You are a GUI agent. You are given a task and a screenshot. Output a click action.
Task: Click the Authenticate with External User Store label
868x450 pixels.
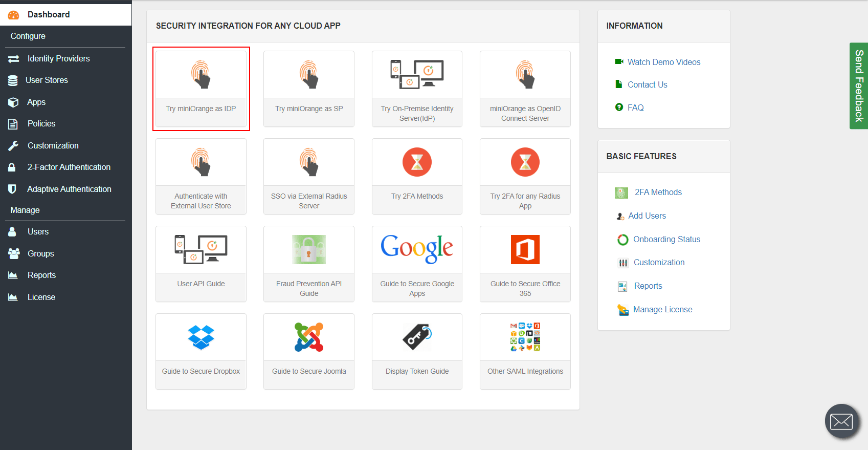(201, 201)
